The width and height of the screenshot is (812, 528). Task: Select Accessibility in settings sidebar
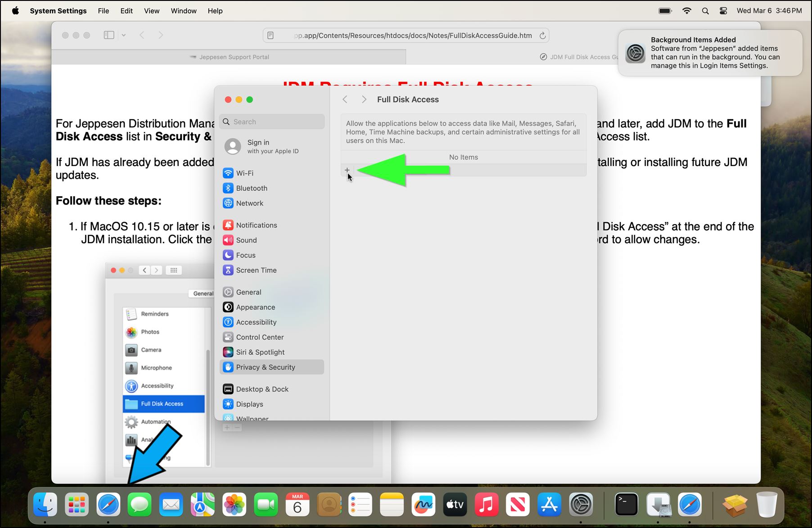tap(256, 322)
